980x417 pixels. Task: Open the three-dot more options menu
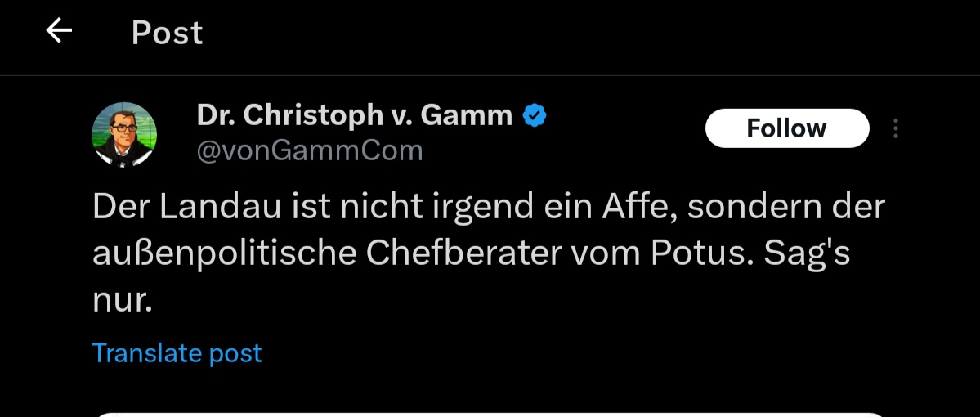[896, 128]
